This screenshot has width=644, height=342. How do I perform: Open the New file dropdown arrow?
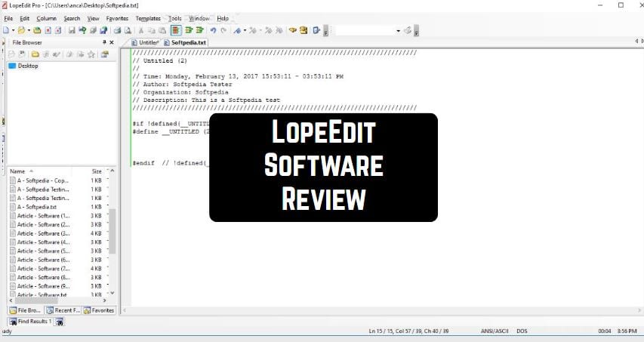(x=13, y=30)
